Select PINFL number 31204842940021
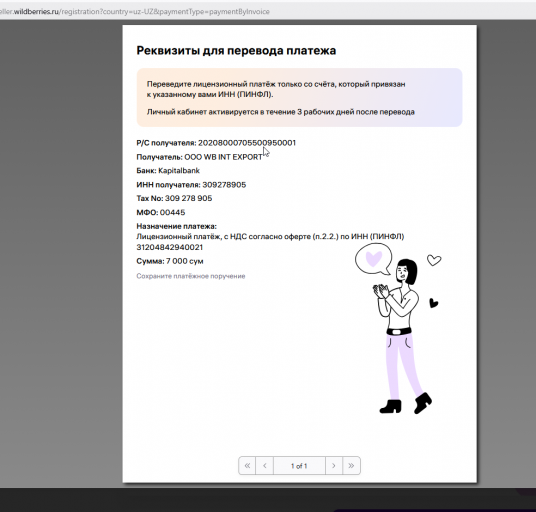 click(x=170, y=247)
